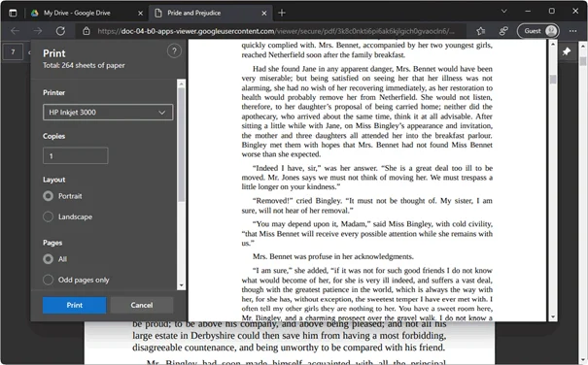This screenshot has width=588, height=365.
Task: Open a new browser tab
Action: pyautogui.click(x=282, y=14)
